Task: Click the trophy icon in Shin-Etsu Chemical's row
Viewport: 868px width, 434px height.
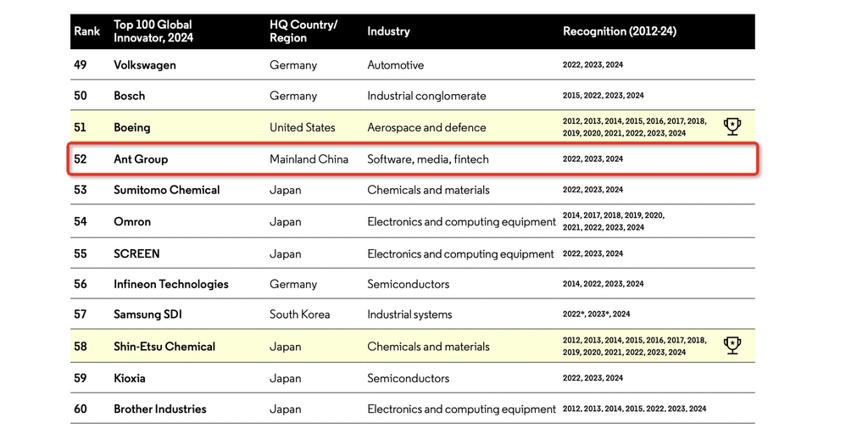Action: click(732, 346)
